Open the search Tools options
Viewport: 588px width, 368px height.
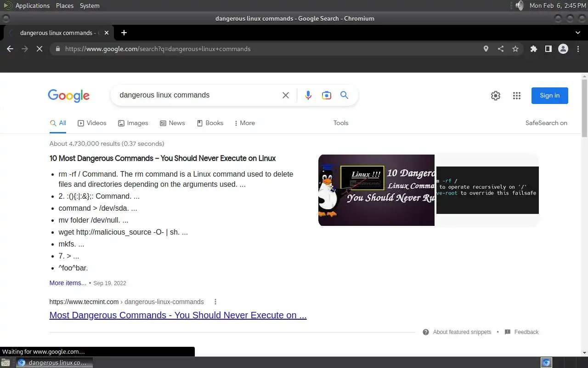[x=341, y=123]
